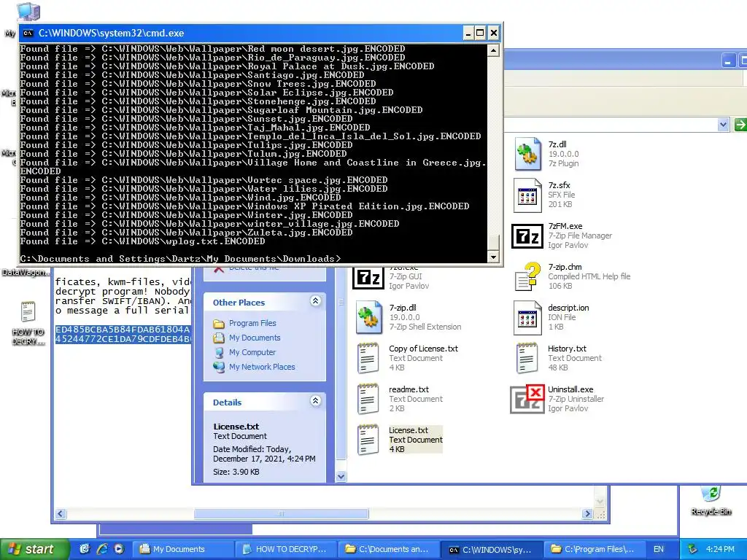The height and width of the screenshot is (560, 747).
Task: Open the Start menu
Action: [34, 549]
